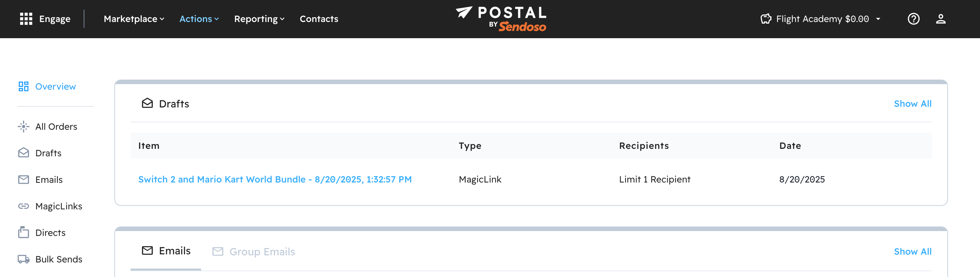
Task: Open Directs in sidebar
Action: pos(50,233)
